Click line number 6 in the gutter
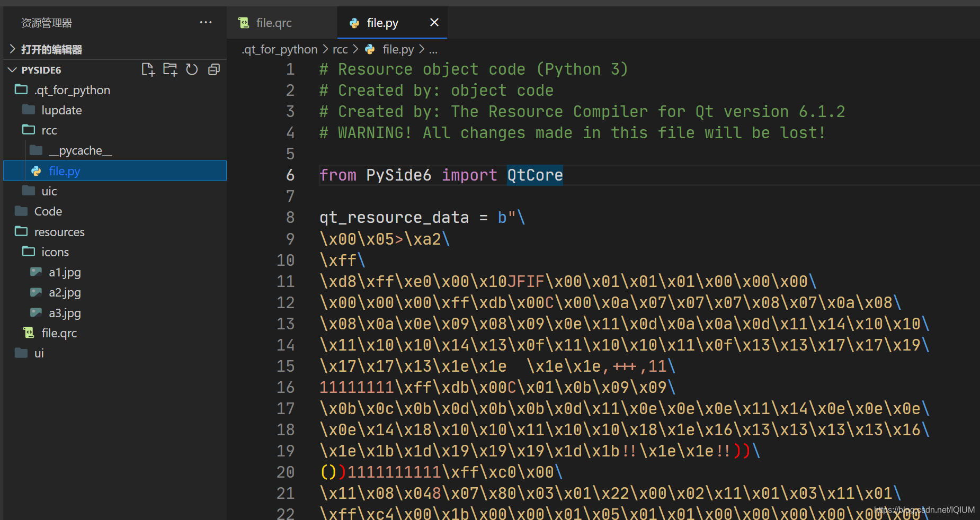The width and height of the screenshot is (980, 520). (290, 175)
